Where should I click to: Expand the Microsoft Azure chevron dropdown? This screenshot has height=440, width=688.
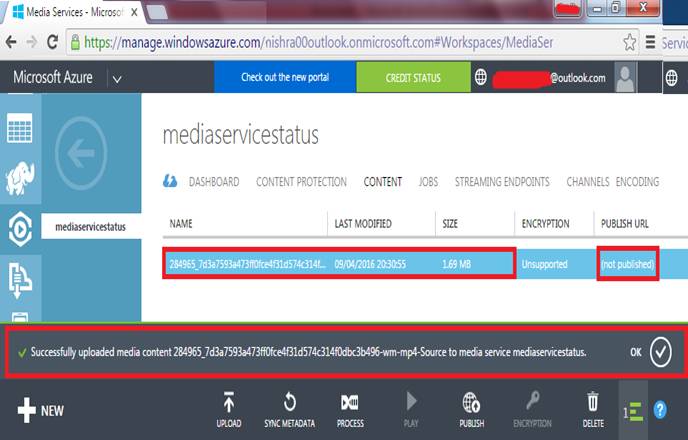(117, 79)
